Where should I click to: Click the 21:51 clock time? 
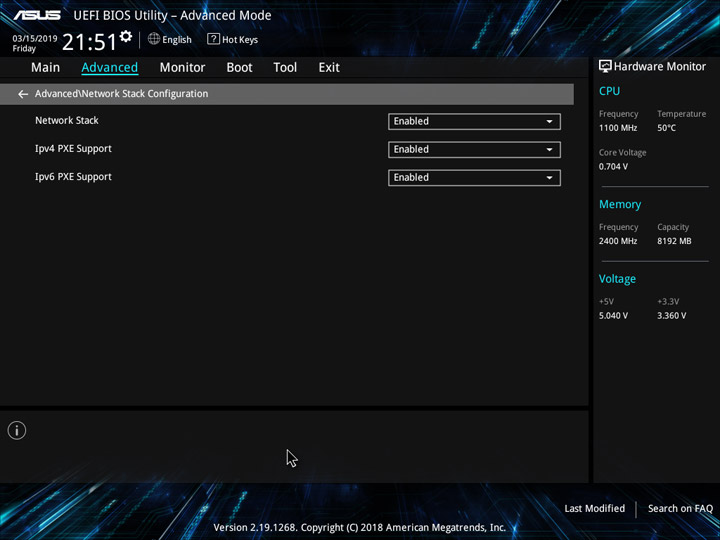tap(90, 42)
